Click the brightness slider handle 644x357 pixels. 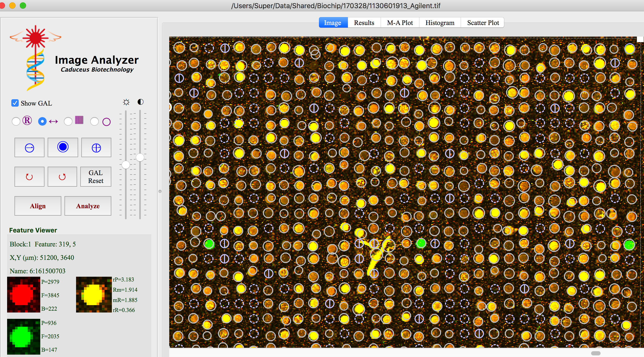point(126,165)
